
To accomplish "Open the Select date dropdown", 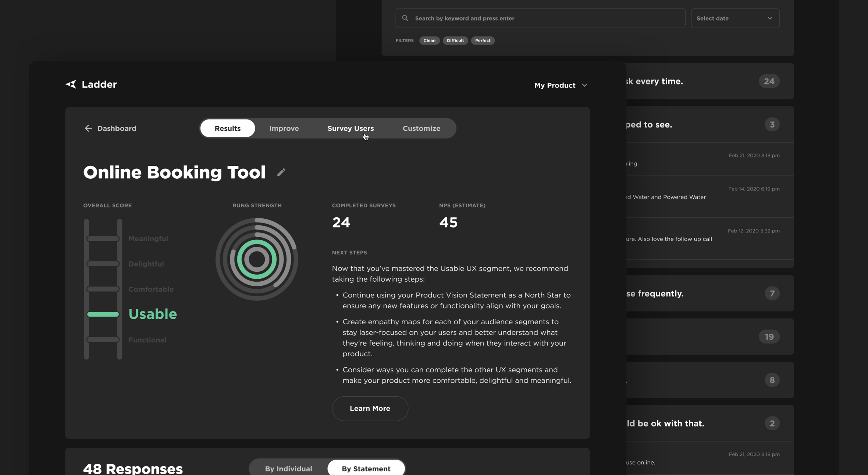I will click(x=734, y=18).
